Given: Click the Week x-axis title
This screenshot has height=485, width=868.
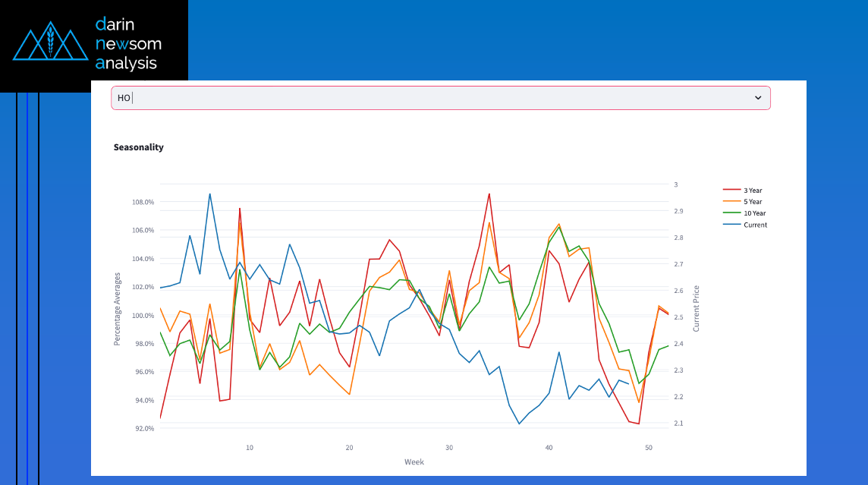Looking at the screenshot, I should tap(414, 461).
